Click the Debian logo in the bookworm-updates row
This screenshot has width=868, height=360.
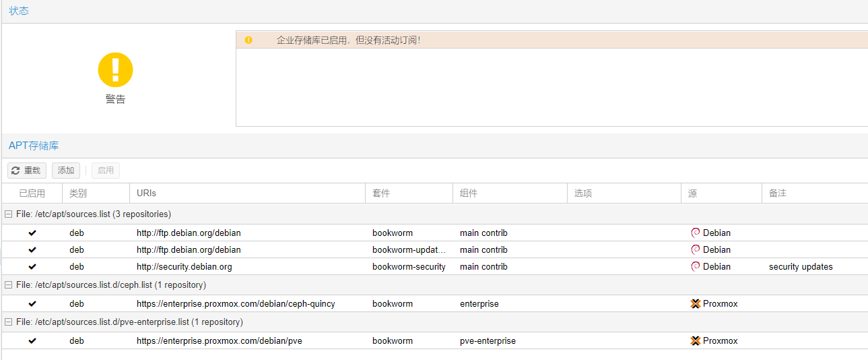pyautogui.click(x=695, y=249)
